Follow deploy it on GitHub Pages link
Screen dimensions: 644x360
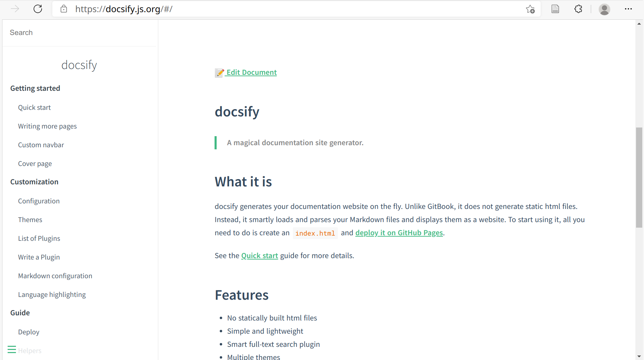coord(399,233)
